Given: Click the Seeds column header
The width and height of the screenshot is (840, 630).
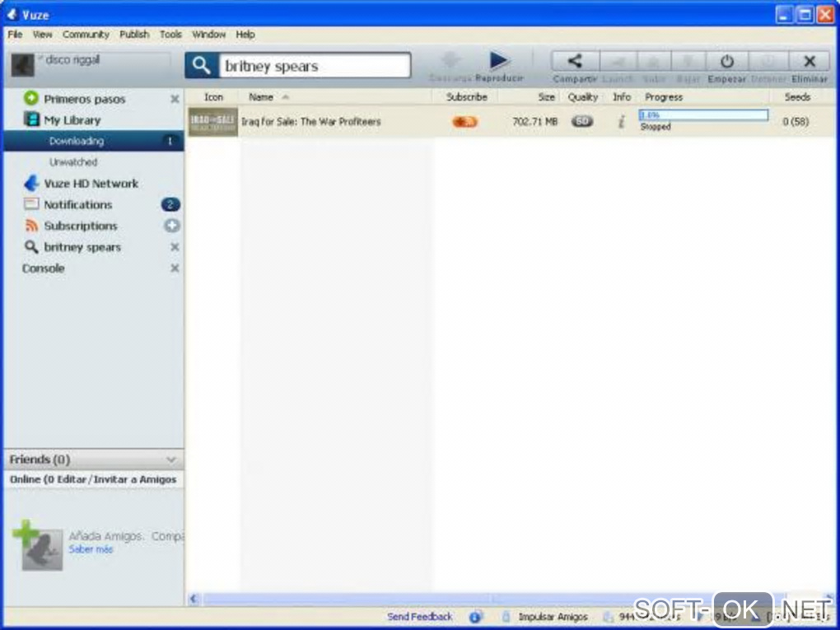Looking at the screenshot, I should [x=797, y=97].
